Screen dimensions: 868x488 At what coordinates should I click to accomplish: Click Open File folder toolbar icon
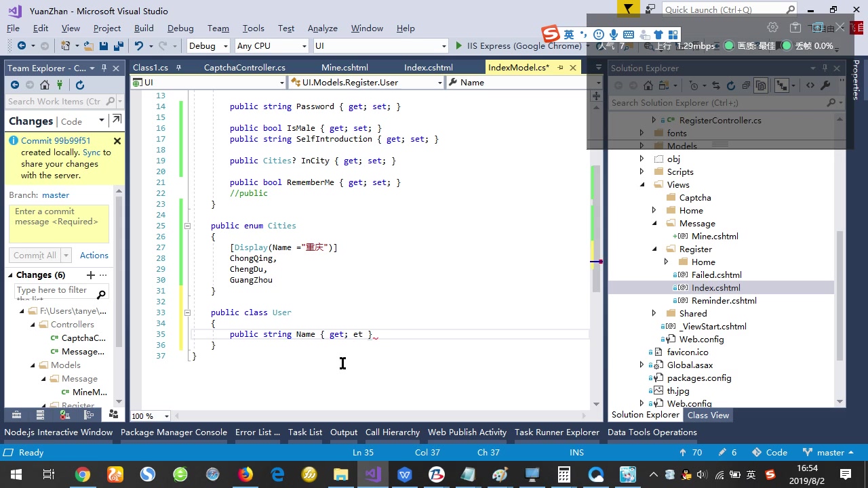89,45
